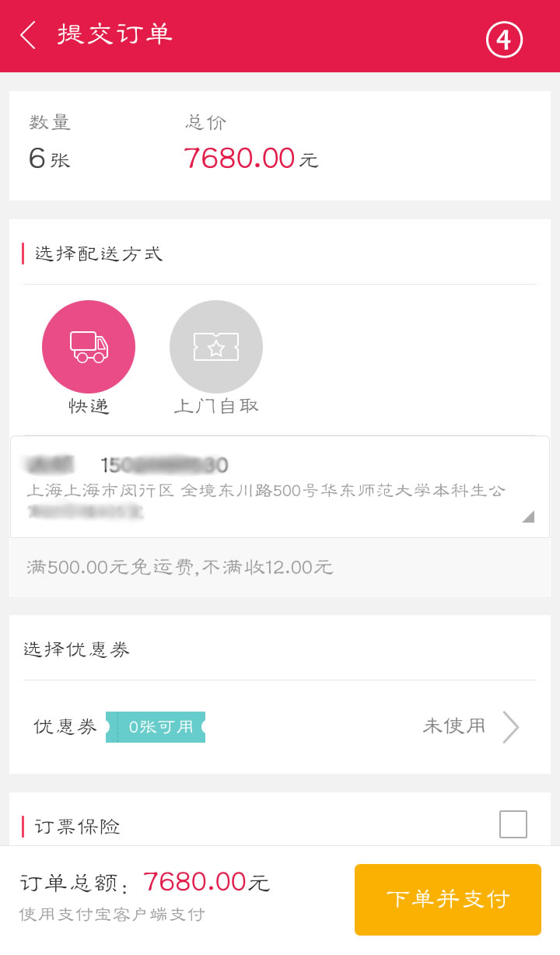Tap the 优惠券 row label
Screen dimensions: 560x955
tap(65, 727)
